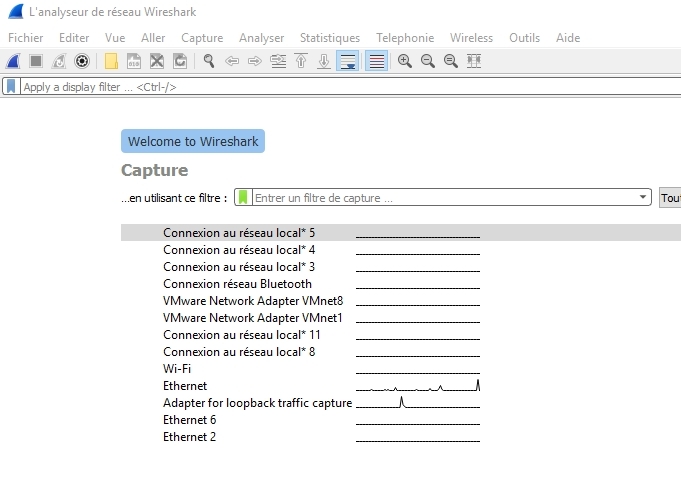The image size is (681, 481).
Task: Restart the current capture icon
Action: click(59, 61)
